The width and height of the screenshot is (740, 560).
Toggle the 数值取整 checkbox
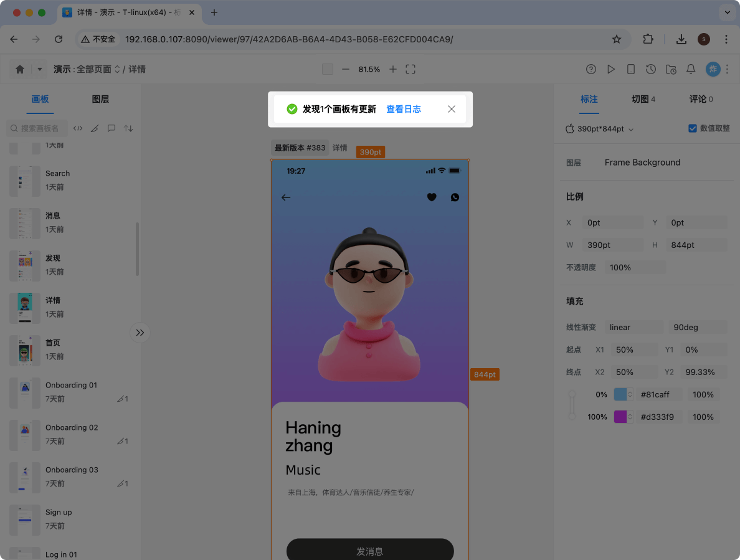click(x=692, y=128)
